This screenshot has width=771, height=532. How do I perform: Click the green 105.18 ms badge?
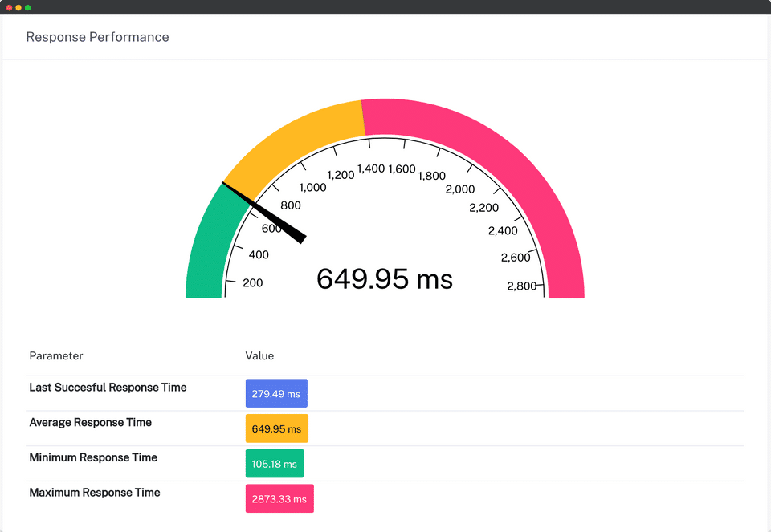(275, 463)
